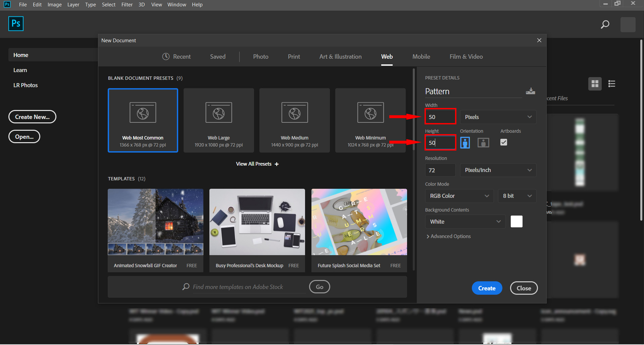Select the Web Large preset icon
The image size is (644, 345).
coord(218,113)
